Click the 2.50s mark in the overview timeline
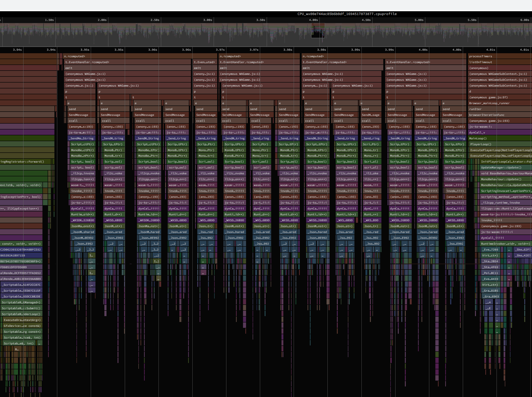This screenshot has width=532, height=397. [x=155, y=20]
